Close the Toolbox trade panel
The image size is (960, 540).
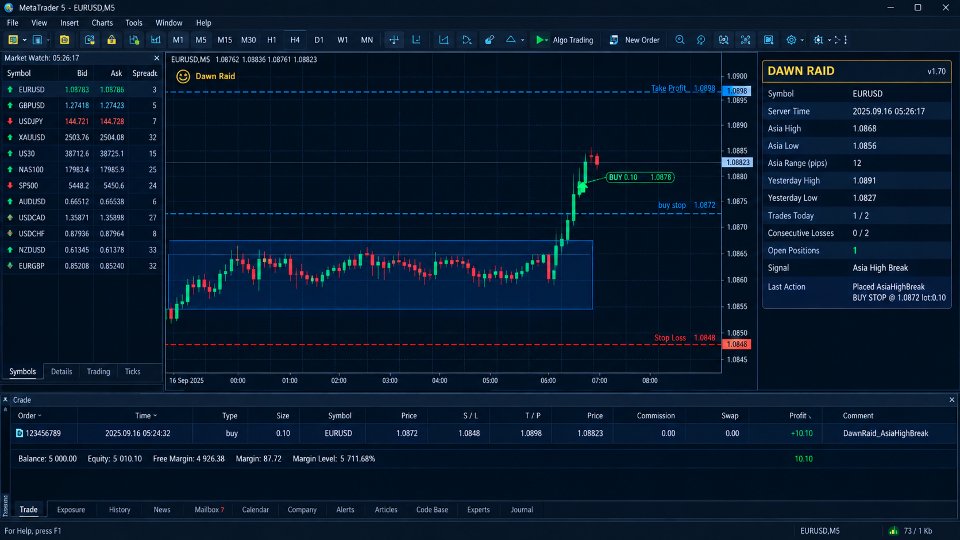(951, 400)
